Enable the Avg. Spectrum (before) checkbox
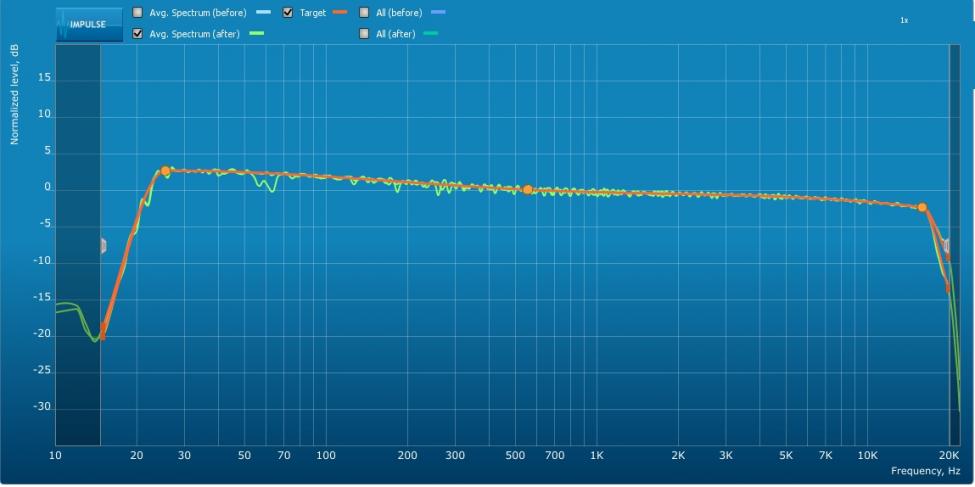This screenshot has width=975, height=487. coord(137,12)
